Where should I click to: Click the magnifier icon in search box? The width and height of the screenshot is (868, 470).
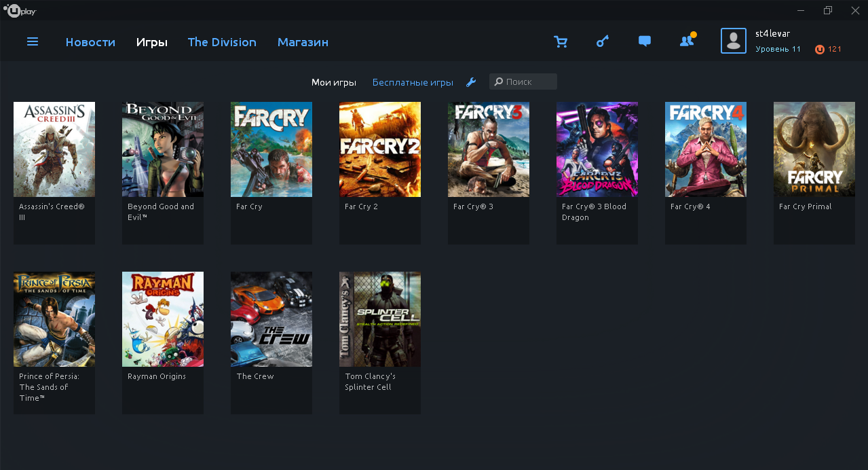[499, 82]
